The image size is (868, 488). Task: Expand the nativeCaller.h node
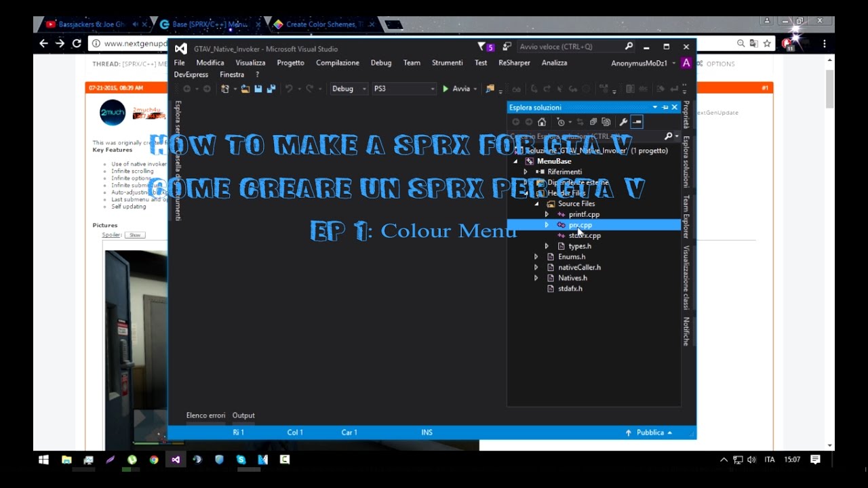pyautogui.click(x=536, y=267)
